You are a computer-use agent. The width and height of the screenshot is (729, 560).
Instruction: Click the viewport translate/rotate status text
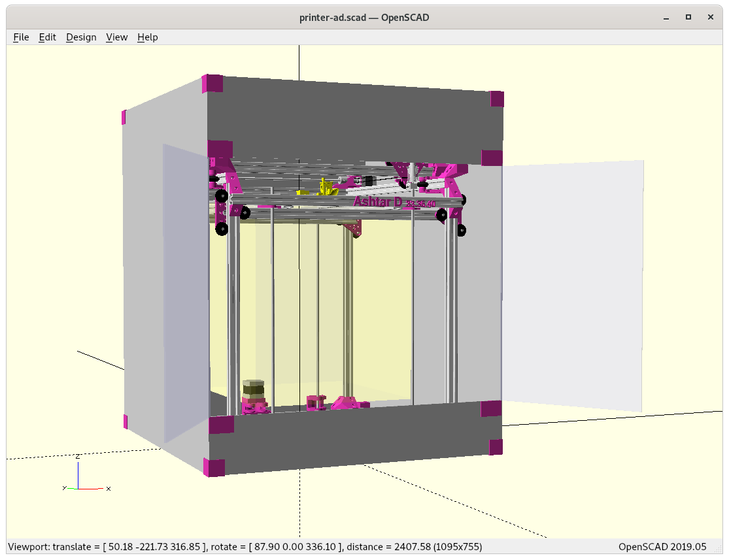coord(245,546)
